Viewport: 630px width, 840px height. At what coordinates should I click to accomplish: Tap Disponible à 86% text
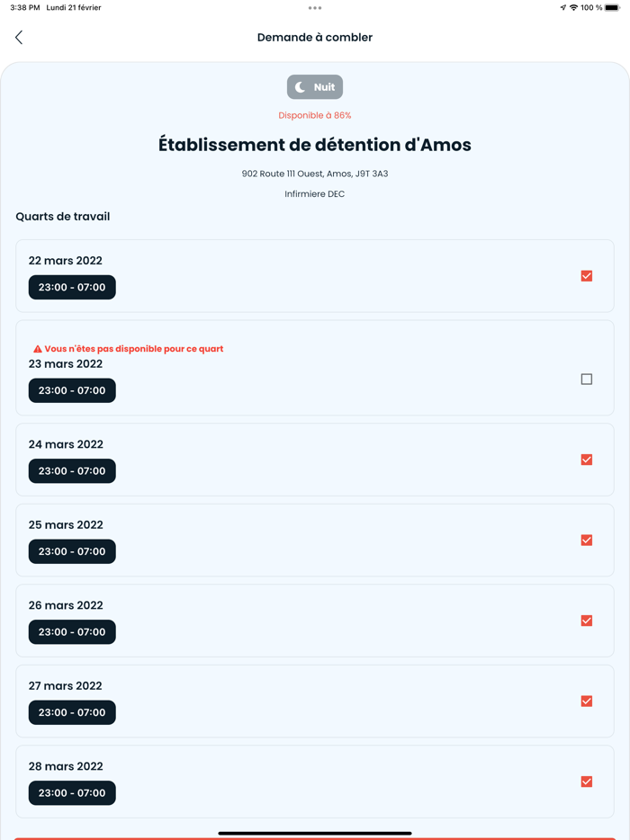[314, 115]
